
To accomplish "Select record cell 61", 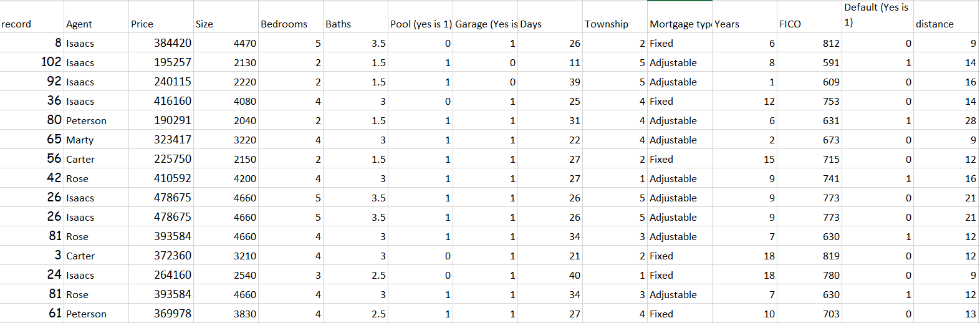I will tap(32, 314).
